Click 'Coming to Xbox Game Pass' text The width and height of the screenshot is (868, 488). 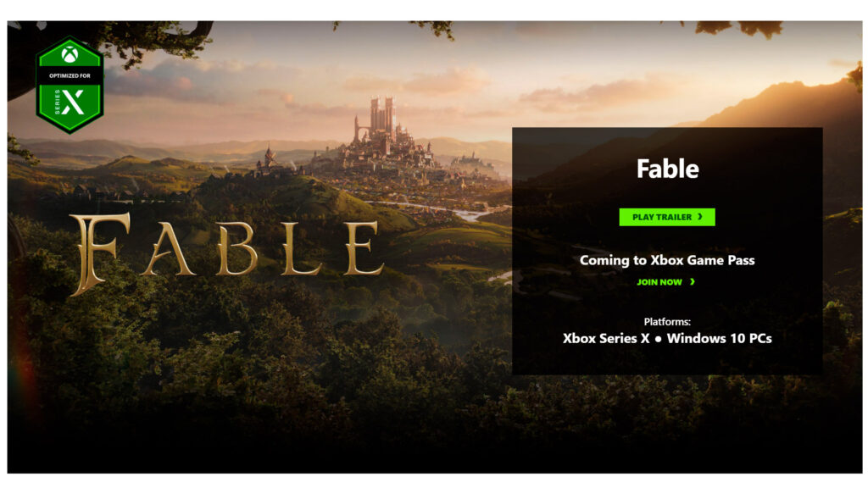click(x=667, y=260)
